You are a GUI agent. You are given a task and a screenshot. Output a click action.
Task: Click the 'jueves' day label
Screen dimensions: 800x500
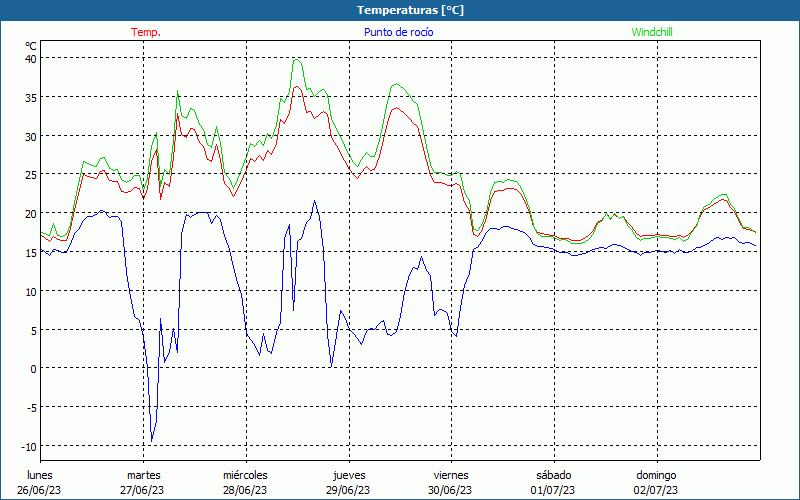click(349, 475)
